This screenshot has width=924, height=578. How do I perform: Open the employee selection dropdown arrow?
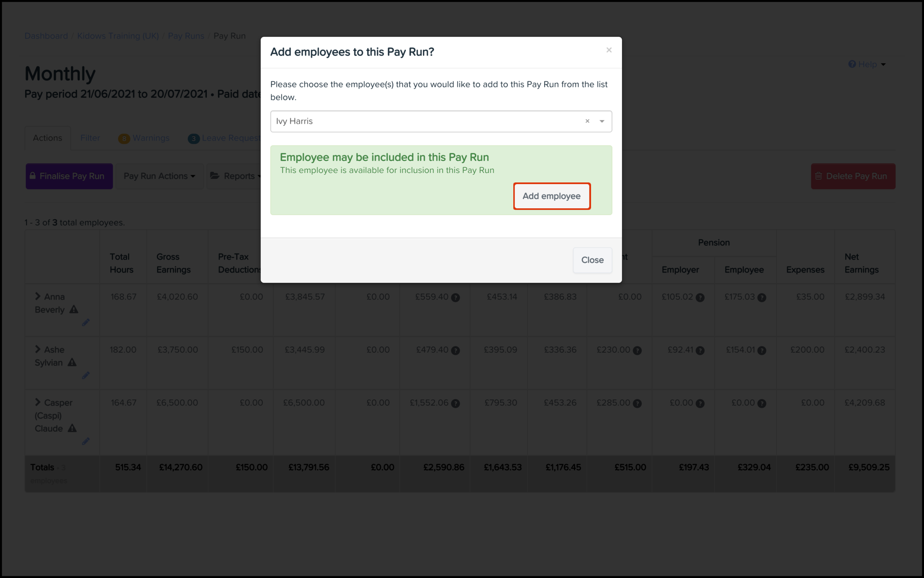click(x=602, y=121)
